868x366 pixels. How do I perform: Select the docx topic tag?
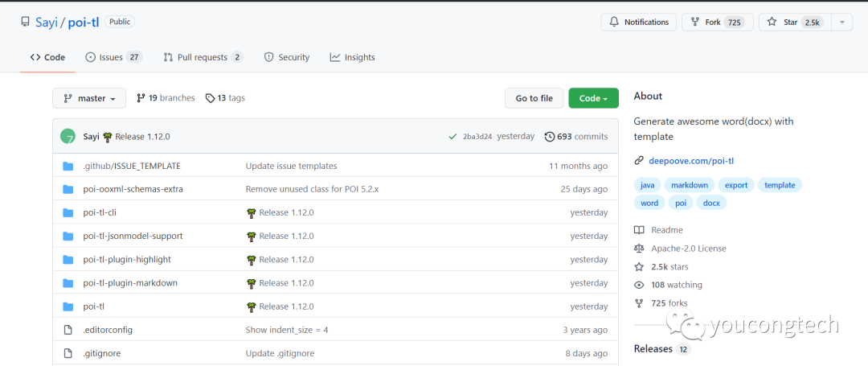pos(711,204)
